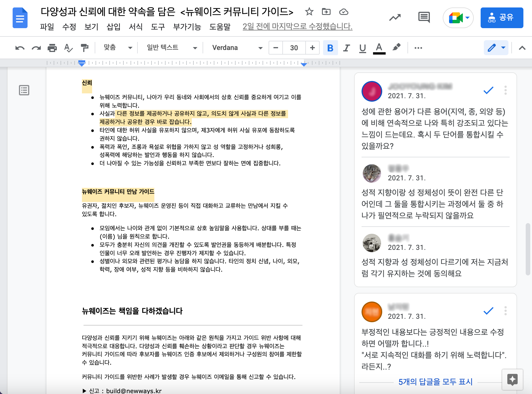532x394 pixels.
Task: Click the orange commenter avatar
Action: point(372,312)
